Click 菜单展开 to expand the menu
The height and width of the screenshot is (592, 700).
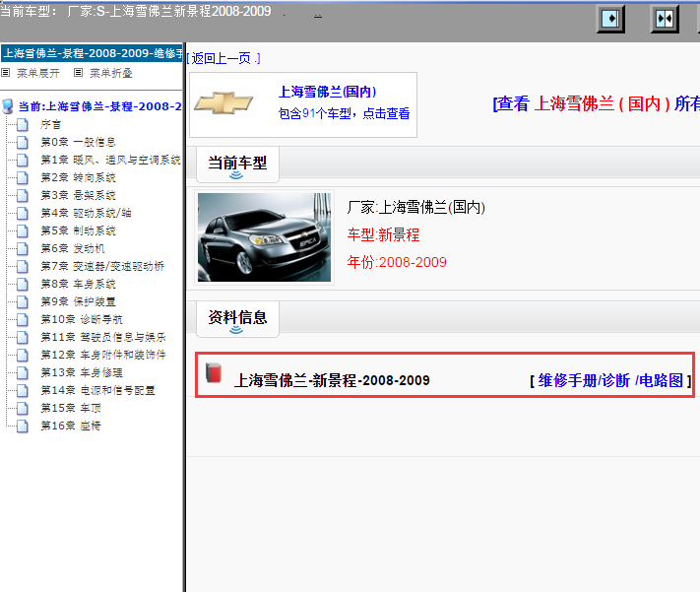(x=38, y=73)
